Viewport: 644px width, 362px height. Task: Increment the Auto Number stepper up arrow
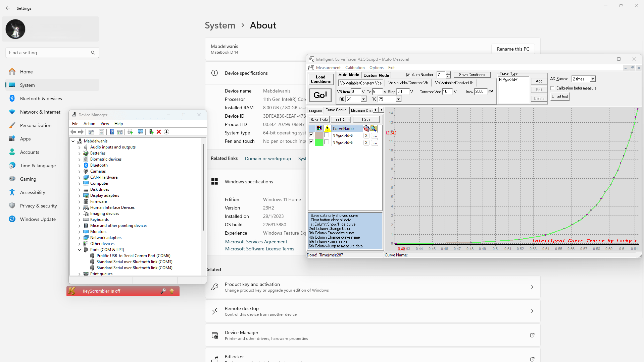(x=448, y=73)
